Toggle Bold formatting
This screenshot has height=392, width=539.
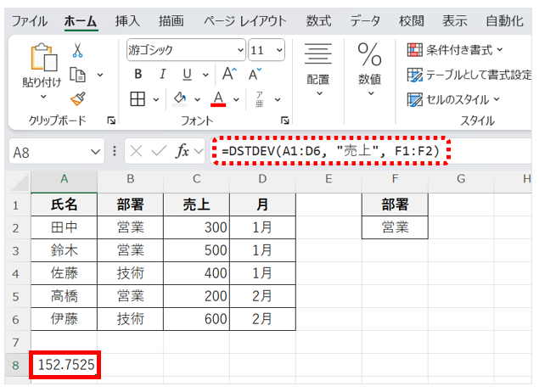pyautogui.click(x=138, y=74)
